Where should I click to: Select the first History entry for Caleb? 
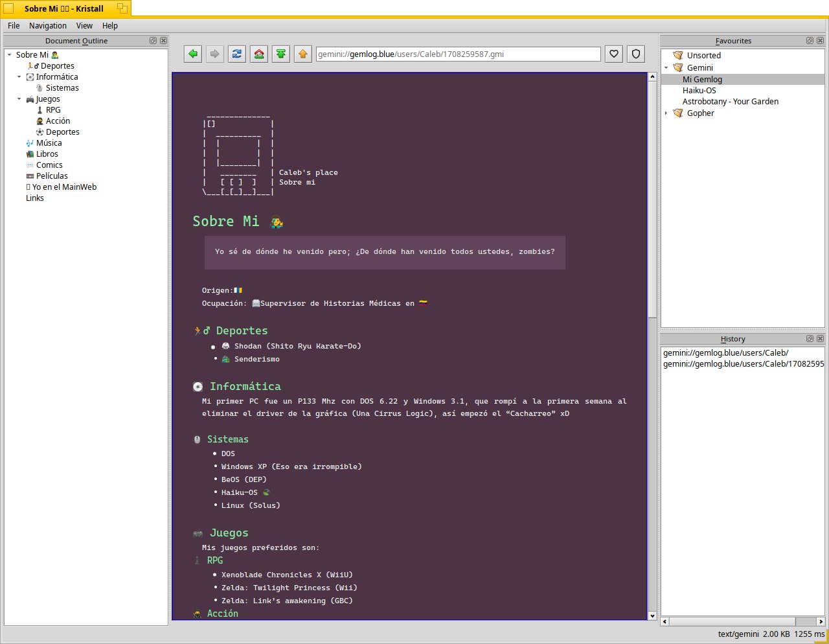(x=725, y=353)
